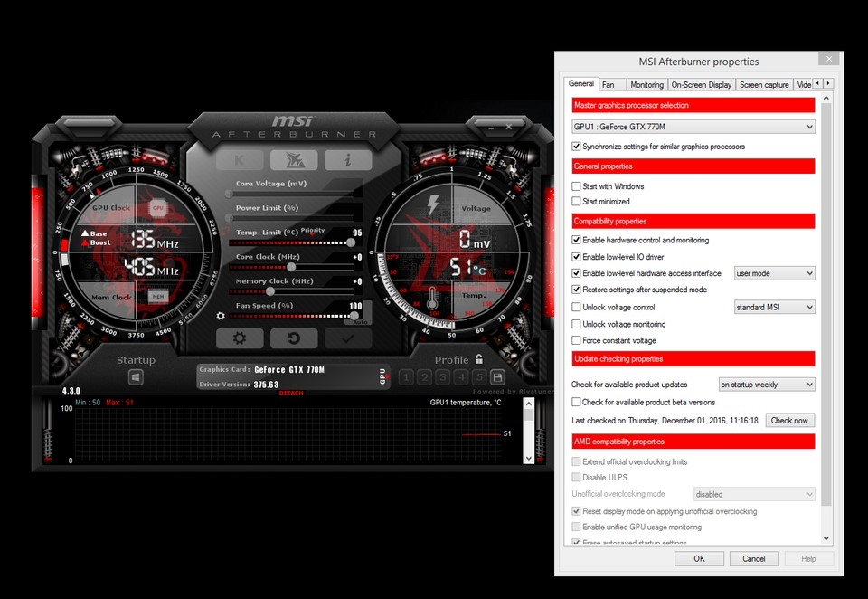Click Check now for product updates
This screenshot has height=599, width=868.
(x=789, y=420)
